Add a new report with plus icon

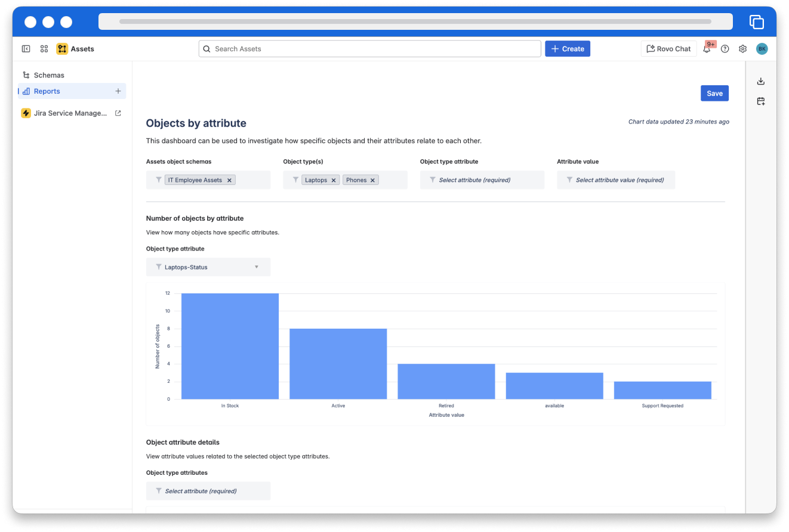(x=118, y=91)
